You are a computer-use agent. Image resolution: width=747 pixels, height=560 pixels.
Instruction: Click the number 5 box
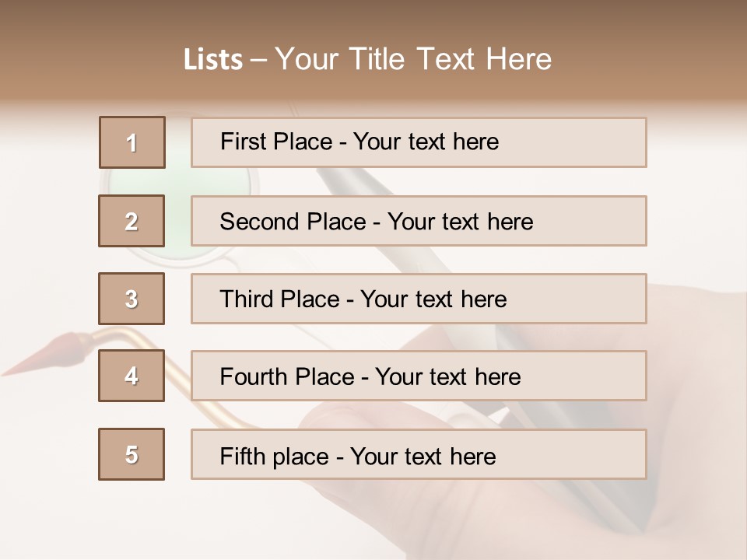(x=132, y=454)
